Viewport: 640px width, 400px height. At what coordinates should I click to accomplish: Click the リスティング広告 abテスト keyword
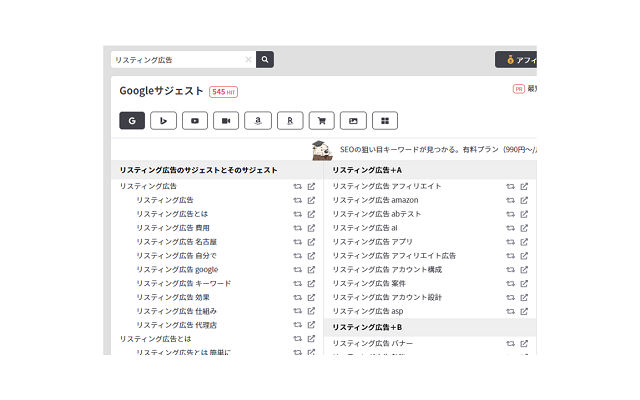tap(377, 214)
